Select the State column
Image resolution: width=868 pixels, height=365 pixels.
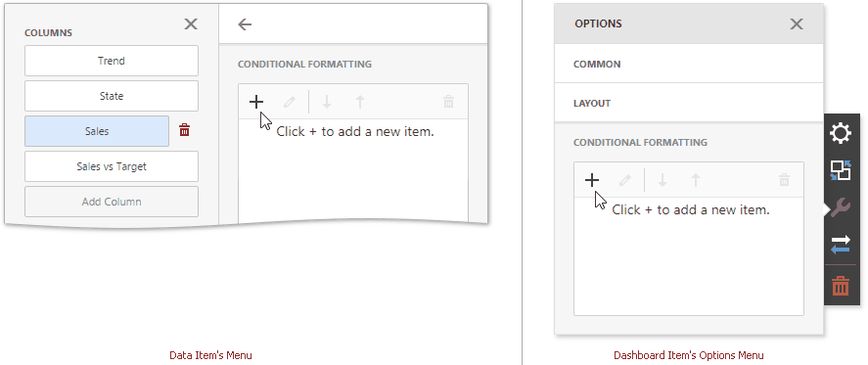coord(112,96)
